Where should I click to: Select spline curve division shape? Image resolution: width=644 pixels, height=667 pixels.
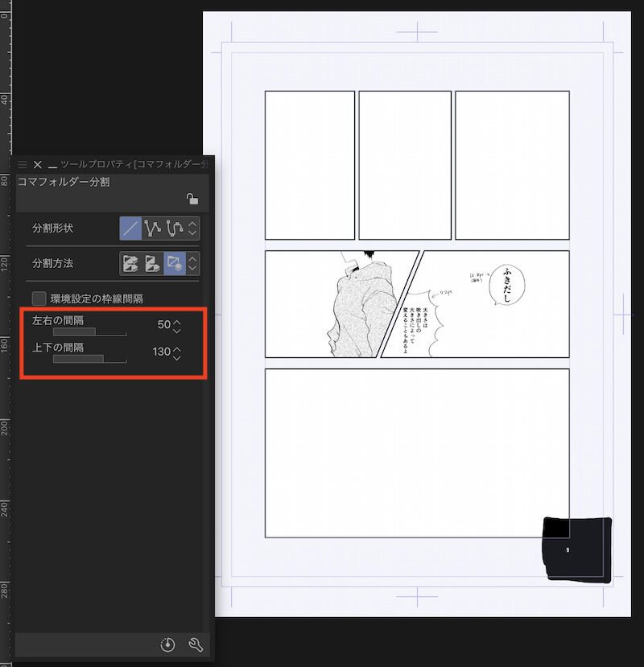pyautogui.click(x=175, y=229)
